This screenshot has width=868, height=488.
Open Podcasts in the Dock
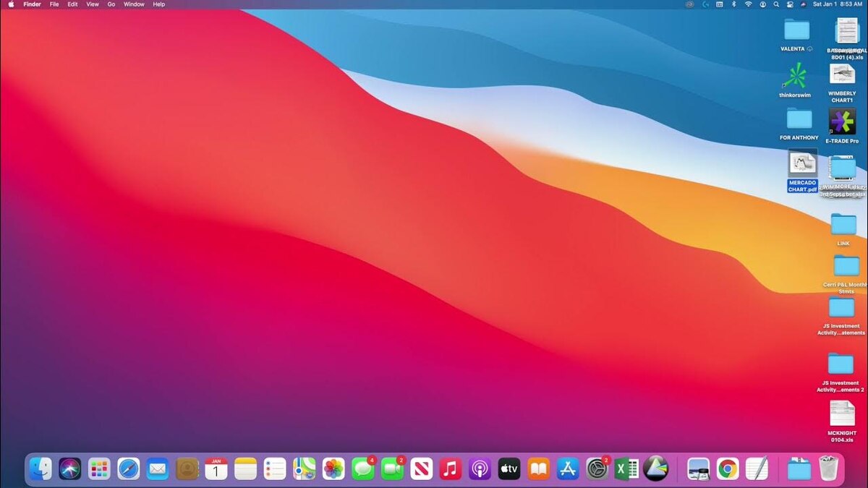480,469
